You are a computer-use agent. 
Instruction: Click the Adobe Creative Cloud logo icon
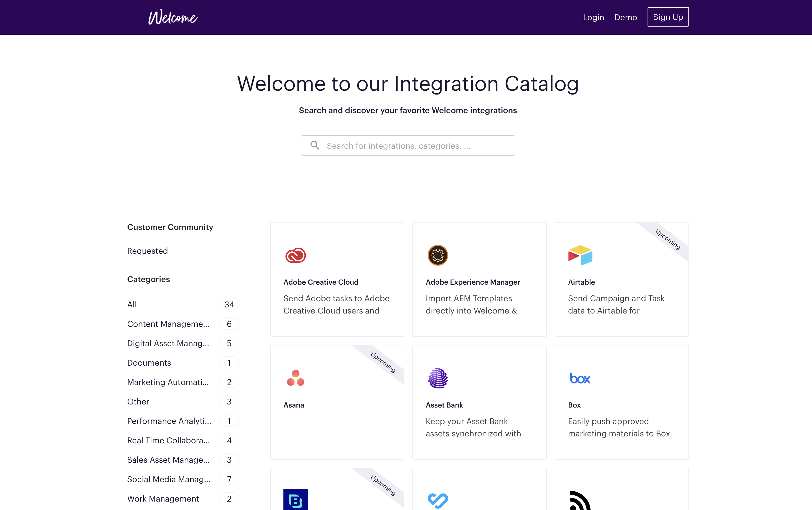[x=295, y=255]
